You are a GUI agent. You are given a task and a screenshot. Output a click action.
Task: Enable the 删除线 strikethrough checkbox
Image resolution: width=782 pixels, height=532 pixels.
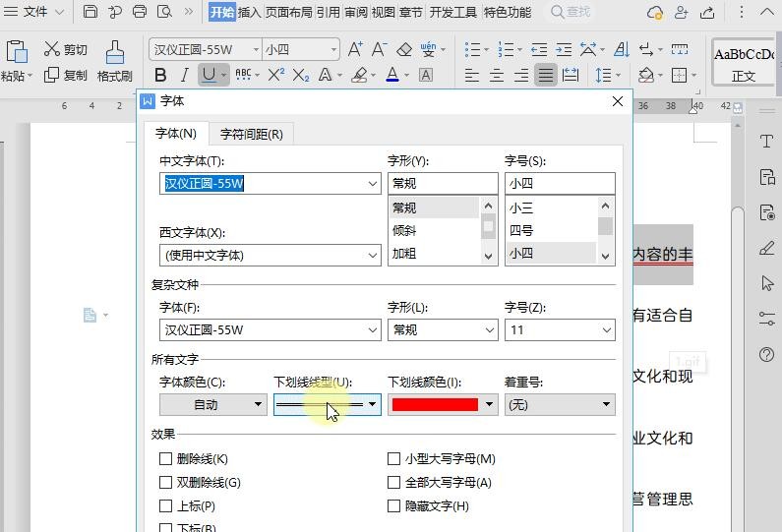[165, 459]
